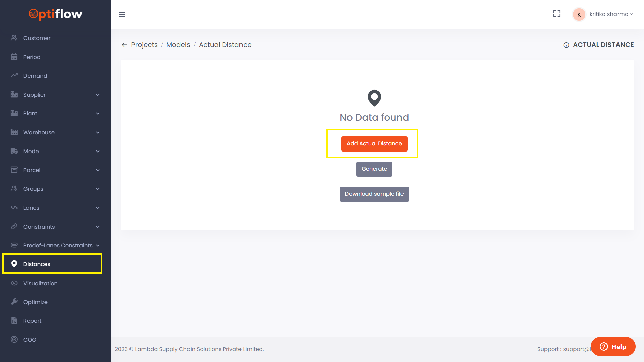
Task: Expand the Supplier submenu chevron
Action: (x=98, y=95)
